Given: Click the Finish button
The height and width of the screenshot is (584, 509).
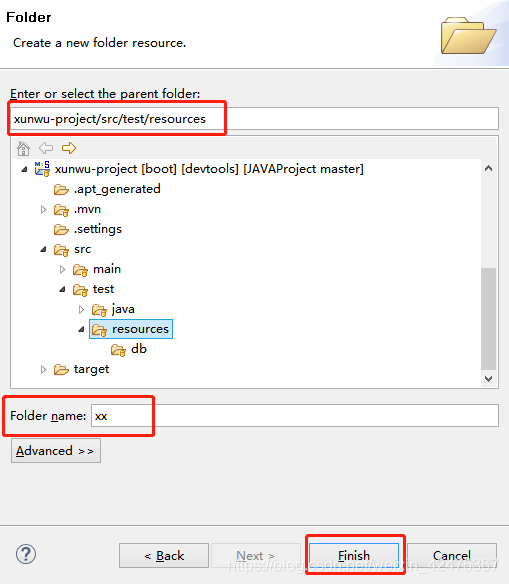Looking at the screenshot, I should pos(354,556).
